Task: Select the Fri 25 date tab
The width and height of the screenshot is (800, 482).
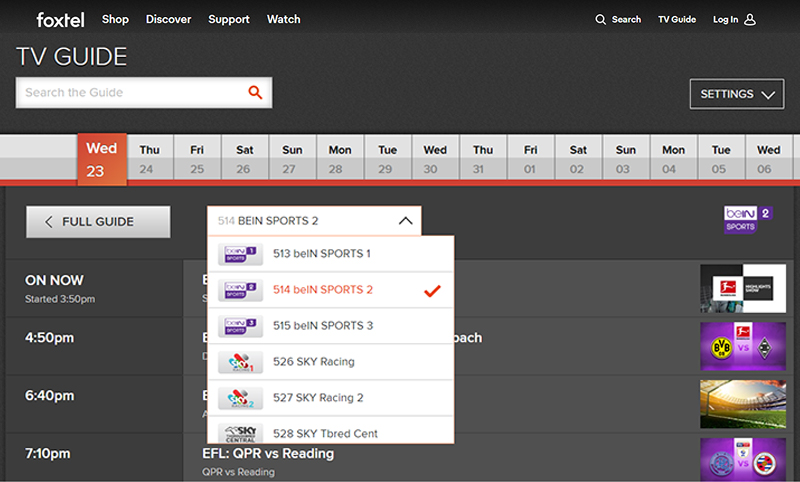Action: tap(197, 157)
